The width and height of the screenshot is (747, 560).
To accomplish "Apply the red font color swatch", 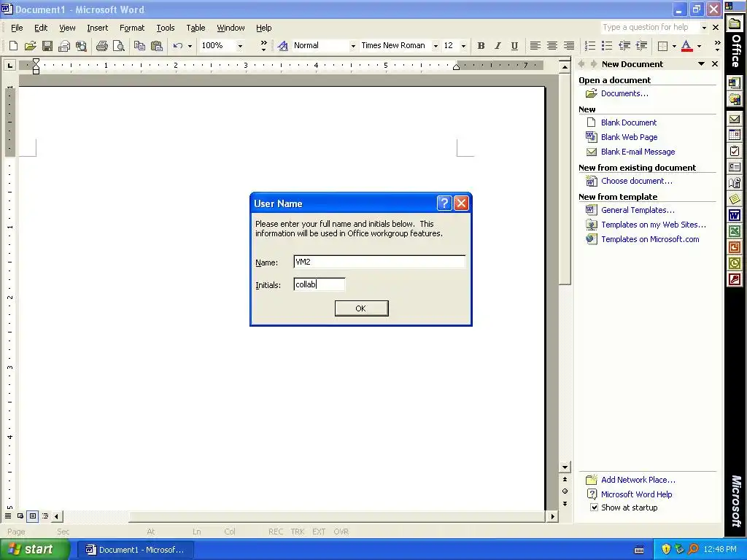I will point(686,46).
